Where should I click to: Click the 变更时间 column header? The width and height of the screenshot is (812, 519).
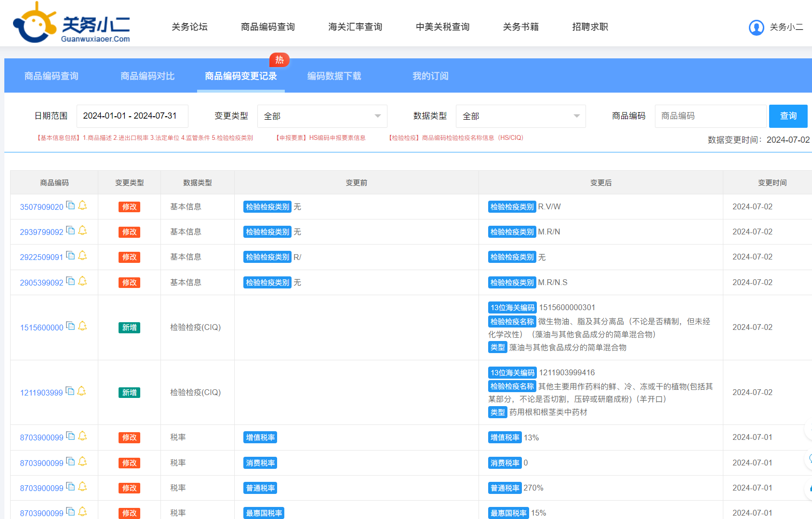pyautogui.click(x=772, y=182)
